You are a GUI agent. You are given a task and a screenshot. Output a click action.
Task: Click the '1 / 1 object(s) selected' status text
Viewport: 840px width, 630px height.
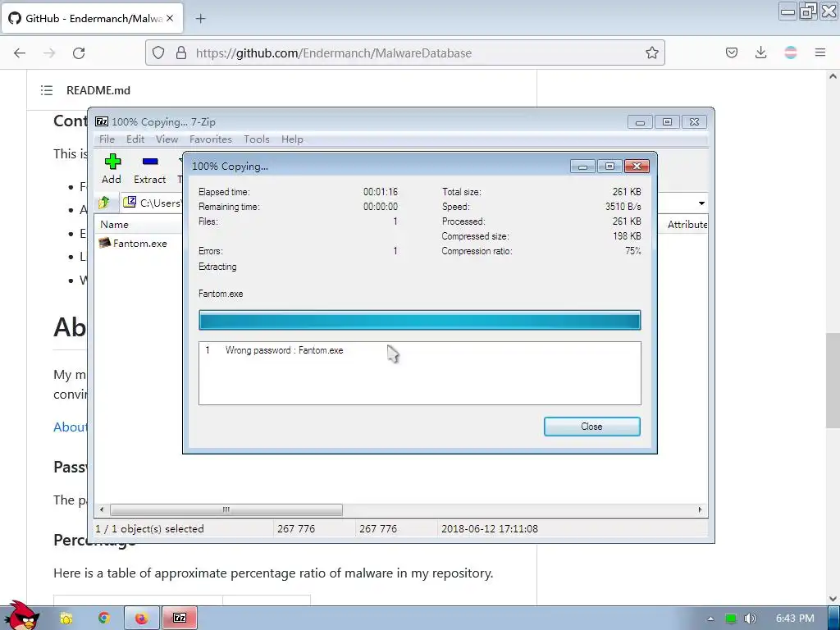coord(149,529)
